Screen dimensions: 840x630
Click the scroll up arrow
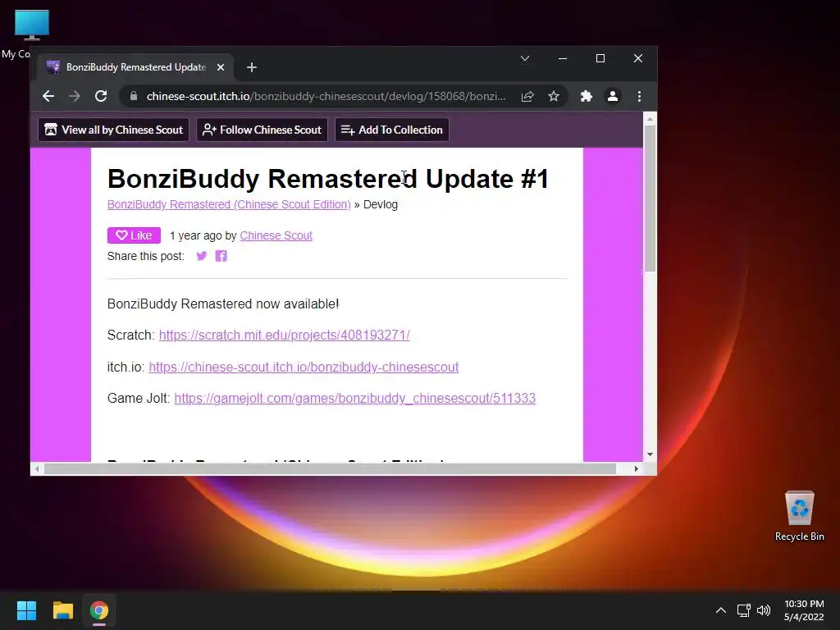coord(650,119)
